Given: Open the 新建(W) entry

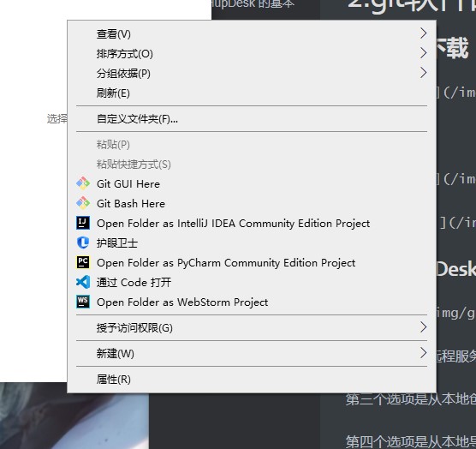Looking at the screenshot, I should [x=252, y=353].
